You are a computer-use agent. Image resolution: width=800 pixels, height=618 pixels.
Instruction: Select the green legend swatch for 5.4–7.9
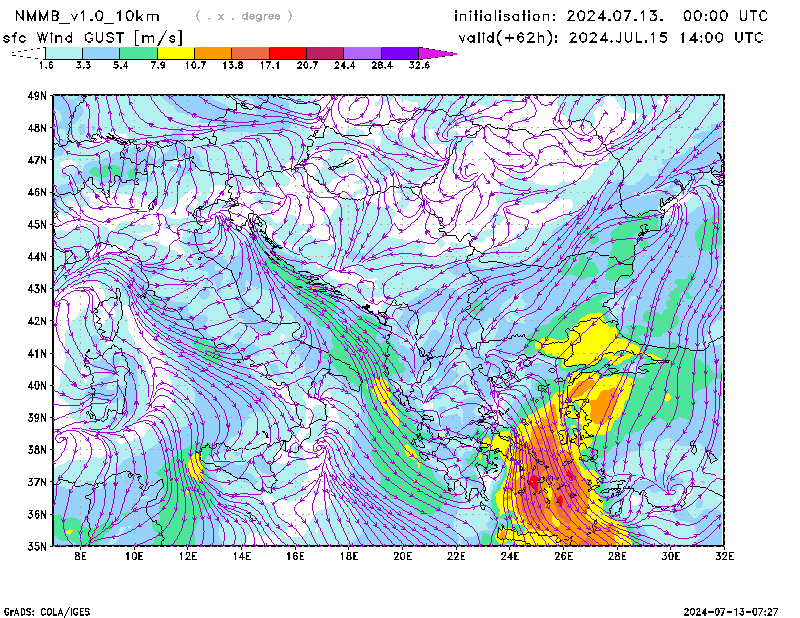(138, 53)
